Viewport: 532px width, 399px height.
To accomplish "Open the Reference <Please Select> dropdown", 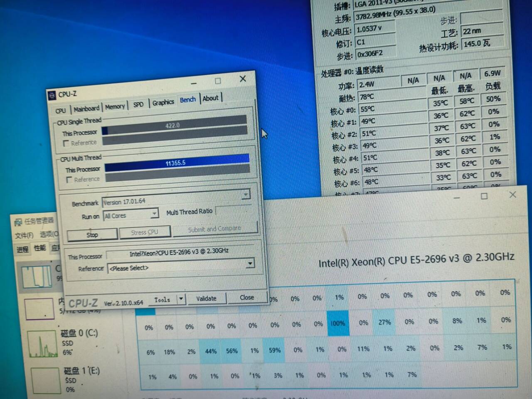I will [250, 264].
